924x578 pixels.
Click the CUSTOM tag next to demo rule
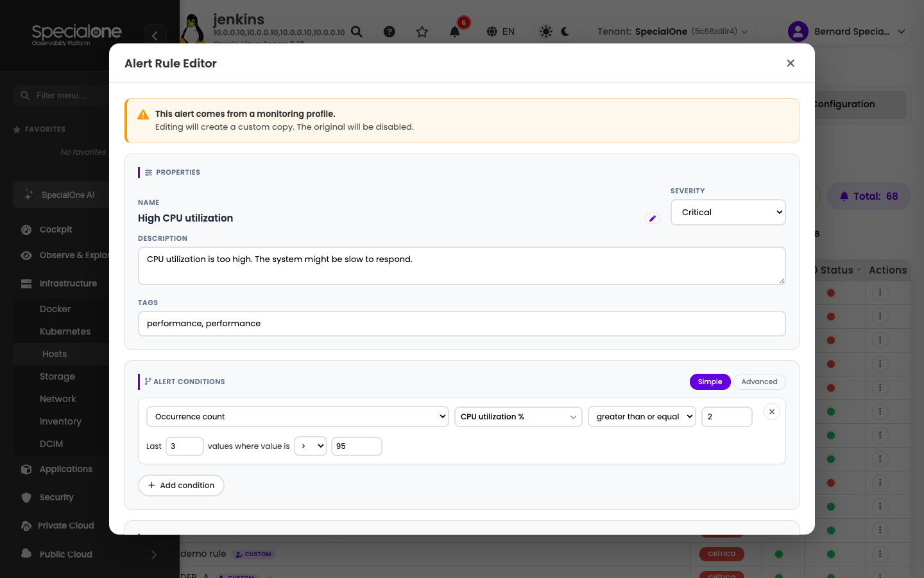(253, 554)
